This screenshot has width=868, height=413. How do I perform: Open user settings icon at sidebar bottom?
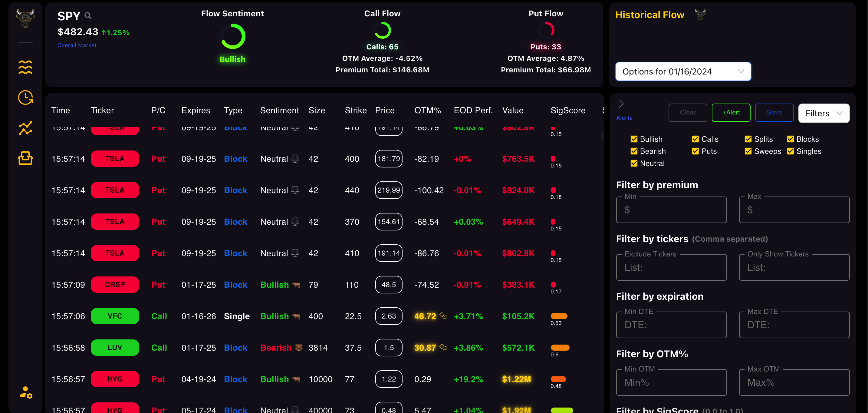tap(26, 392)
